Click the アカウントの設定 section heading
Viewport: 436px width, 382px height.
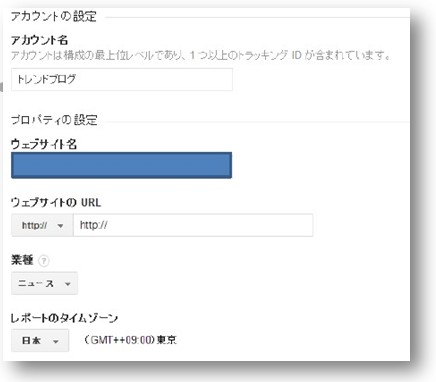point(54,16)
